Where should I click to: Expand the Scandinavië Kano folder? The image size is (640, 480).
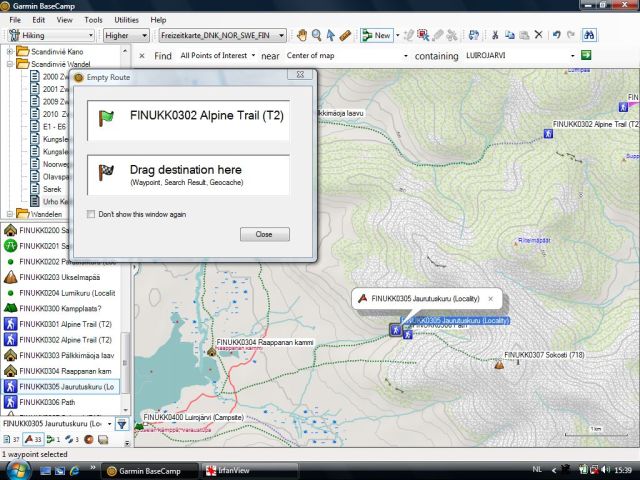coord(10,51)
